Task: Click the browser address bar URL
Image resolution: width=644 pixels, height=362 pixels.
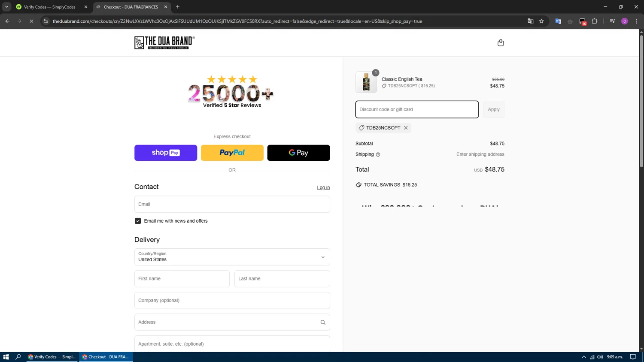Action: pyautogui.click(x=237, y=21)
